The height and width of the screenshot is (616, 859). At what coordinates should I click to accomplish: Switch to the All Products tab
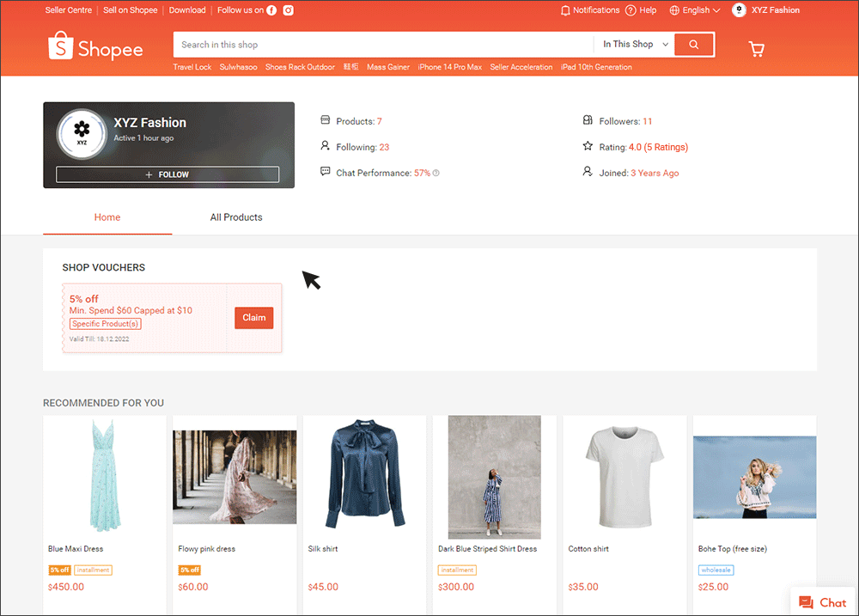pyautogui.click(x=236, y=217)
